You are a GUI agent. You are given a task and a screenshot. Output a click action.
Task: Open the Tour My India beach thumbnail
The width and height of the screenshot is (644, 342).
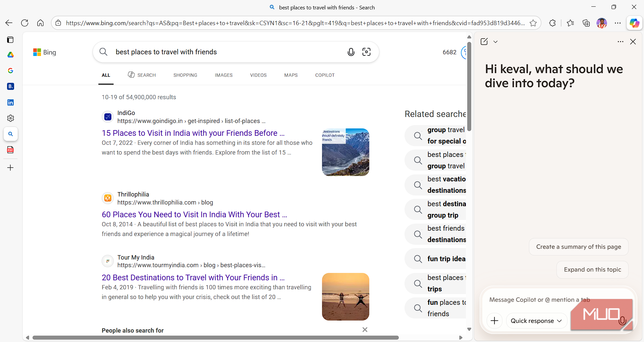(345, 297)
